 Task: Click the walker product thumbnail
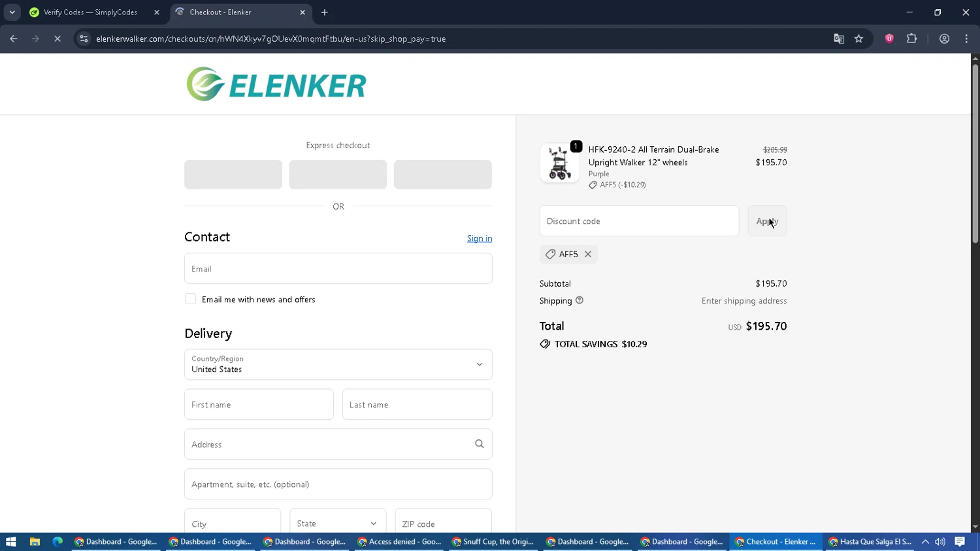(559, 163)
